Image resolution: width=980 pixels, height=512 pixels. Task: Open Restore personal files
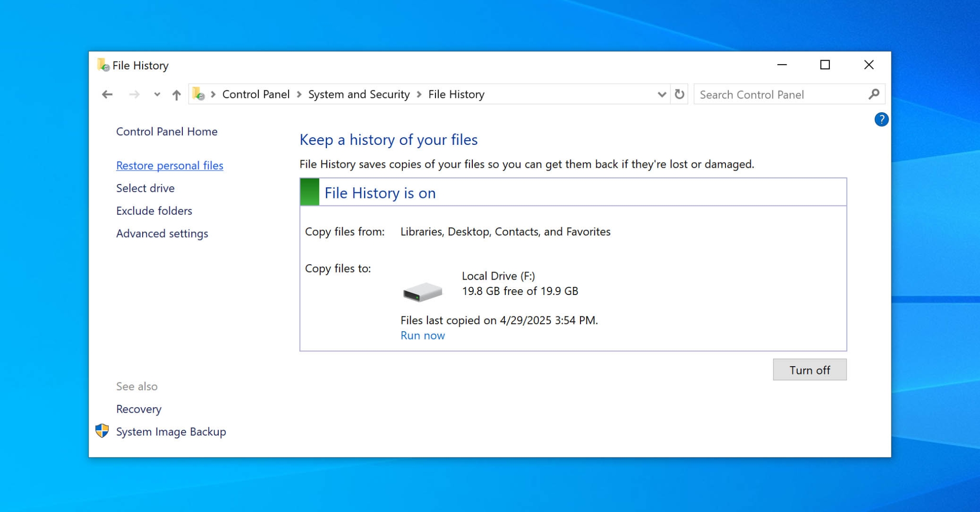pos(169,165)
